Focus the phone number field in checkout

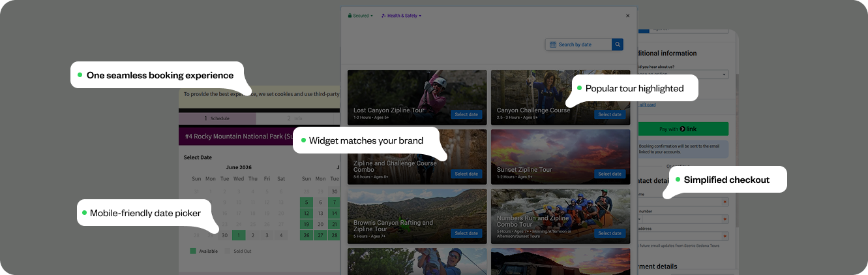tap(682, 219)
